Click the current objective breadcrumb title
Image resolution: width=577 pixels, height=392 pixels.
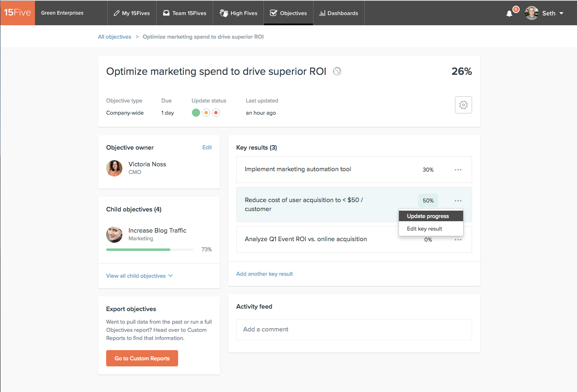203,37
